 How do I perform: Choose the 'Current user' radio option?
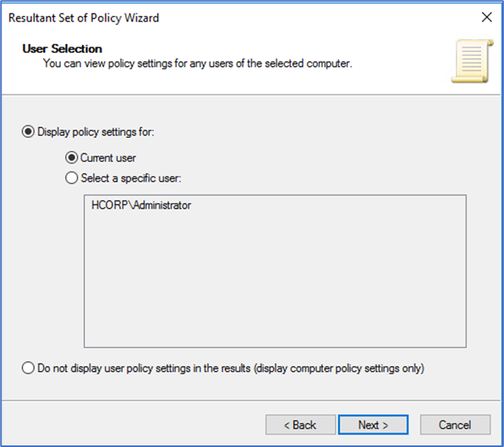tap(71, 158)
